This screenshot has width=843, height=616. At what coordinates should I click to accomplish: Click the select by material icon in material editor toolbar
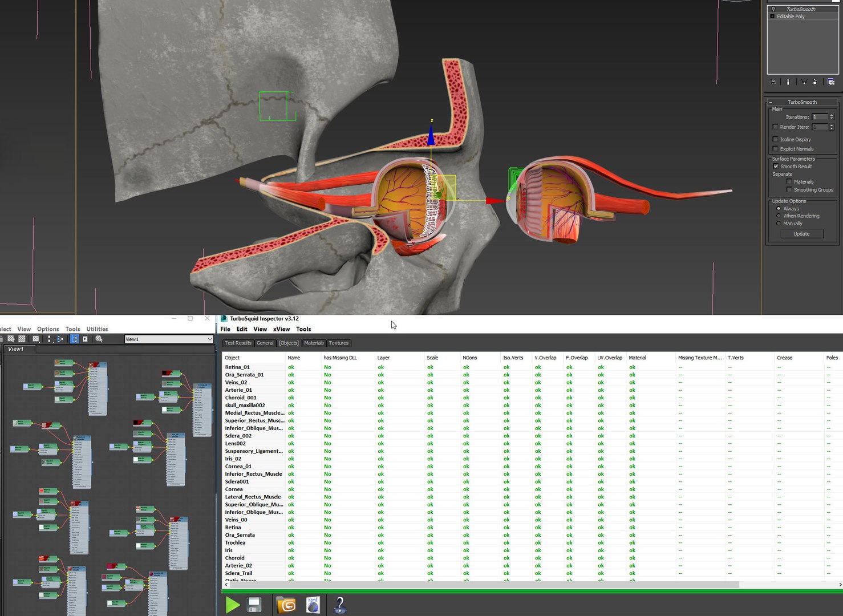point(99,339)
